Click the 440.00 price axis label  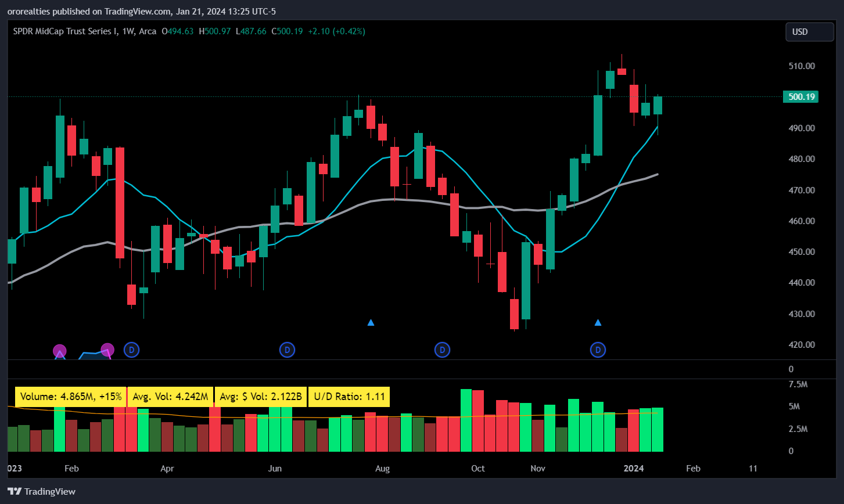click(800, 283)
